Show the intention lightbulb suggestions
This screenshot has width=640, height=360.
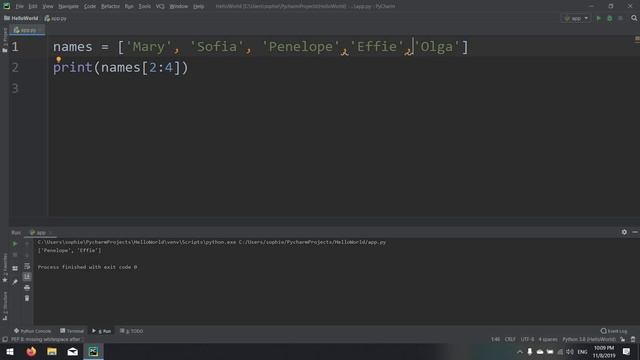click(x=58, y=60)
